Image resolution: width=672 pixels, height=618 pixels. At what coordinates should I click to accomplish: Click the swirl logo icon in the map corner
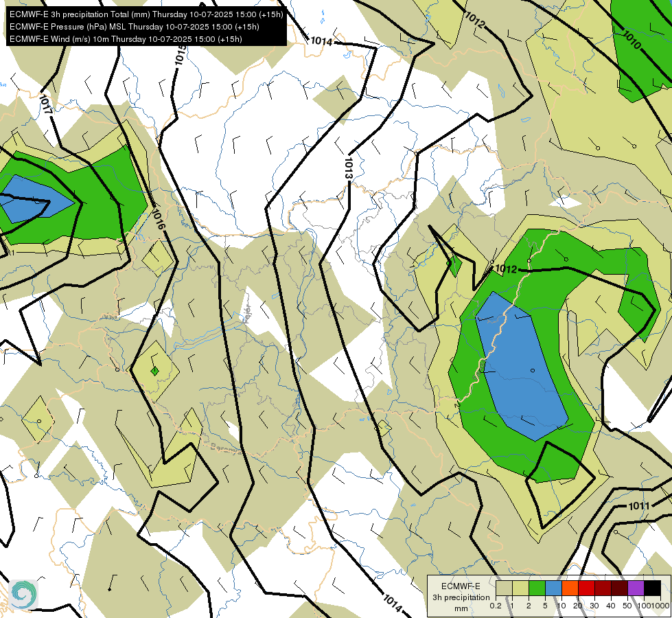point(24,594)
